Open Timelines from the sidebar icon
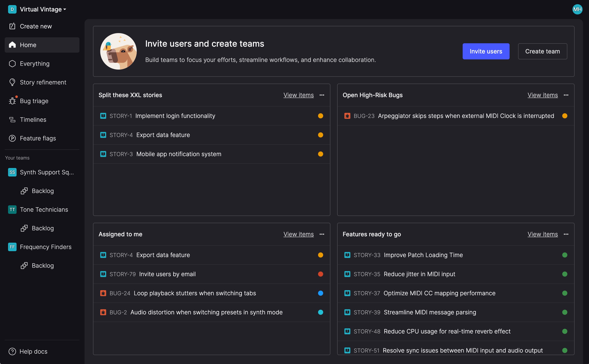 pos(12,120)
